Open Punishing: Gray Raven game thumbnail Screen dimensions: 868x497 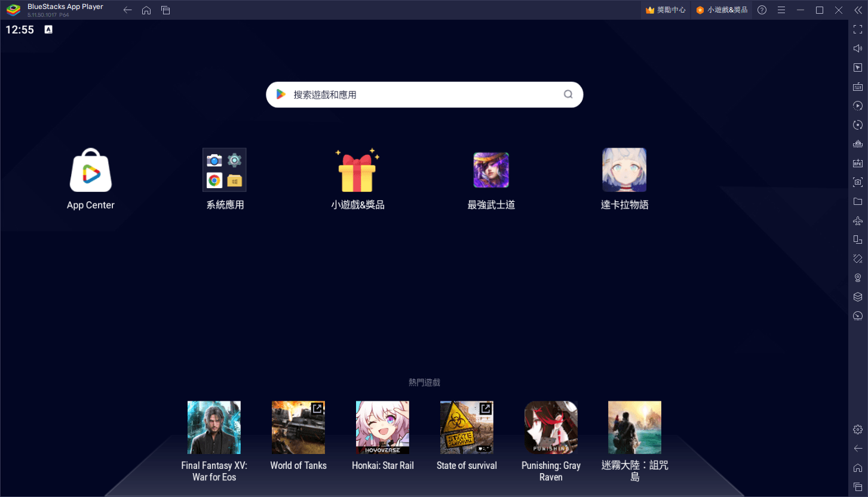pyautogui.click(x=551, y=427)
